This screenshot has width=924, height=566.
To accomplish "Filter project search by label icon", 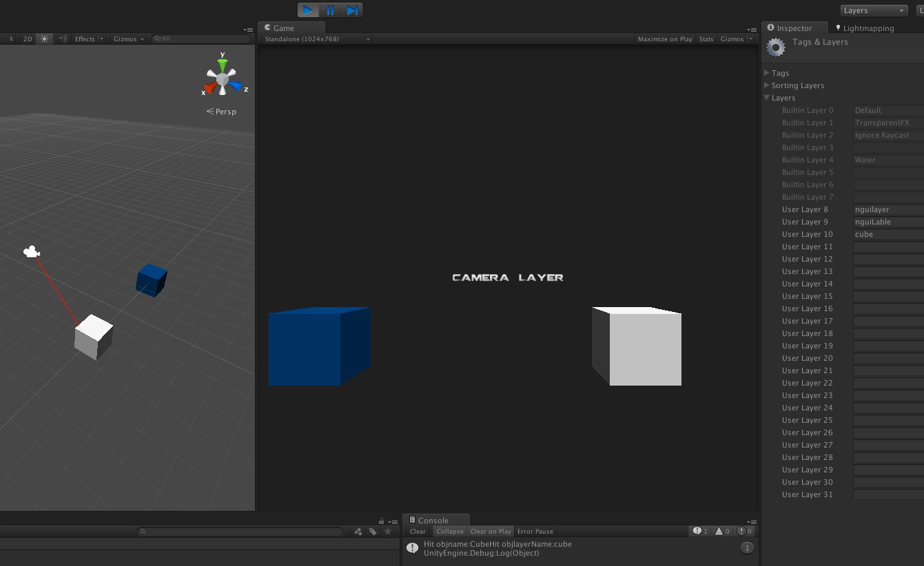I will click(x=373, y=532).
